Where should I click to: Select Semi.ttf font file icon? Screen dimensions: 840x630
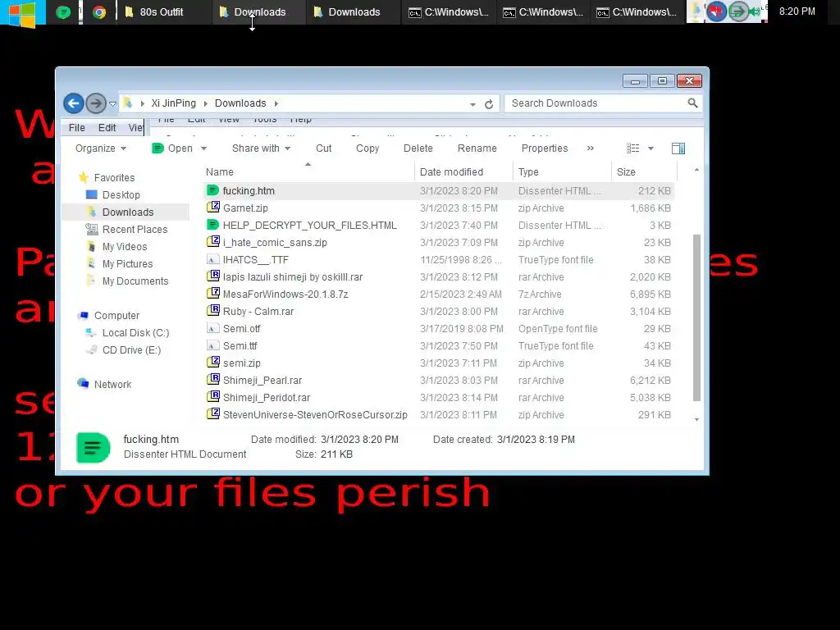[213, 345]
